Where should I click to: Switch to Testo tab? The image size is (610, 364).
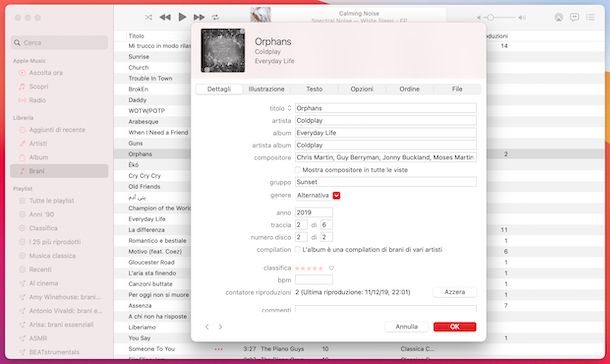click(314, 89)
